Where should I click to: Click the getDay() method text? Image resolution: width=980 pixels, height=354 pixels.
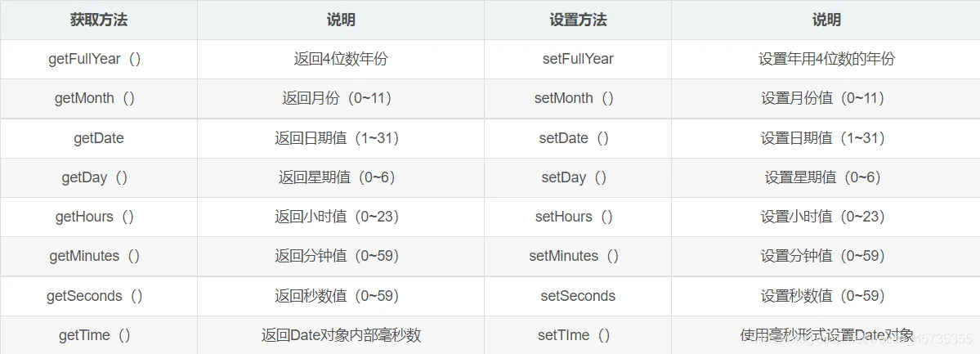pyautogui.click(x=95, y=177)
